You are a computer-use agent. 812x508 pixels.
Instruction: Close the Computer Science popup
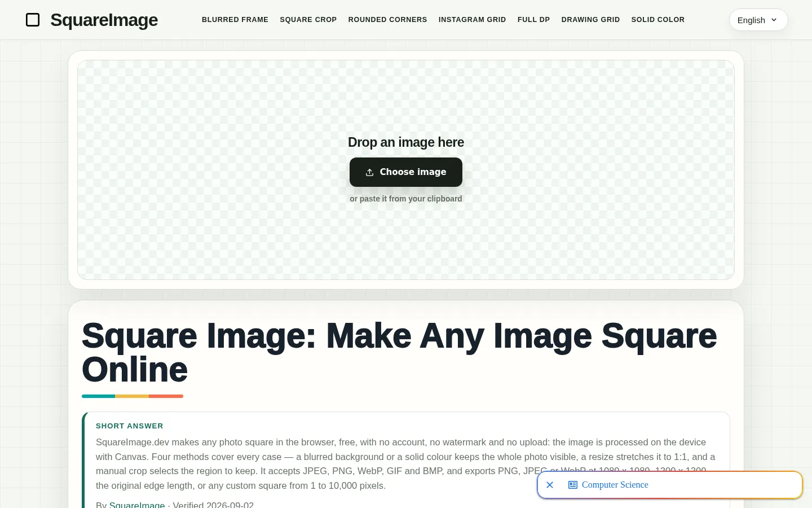550,485
